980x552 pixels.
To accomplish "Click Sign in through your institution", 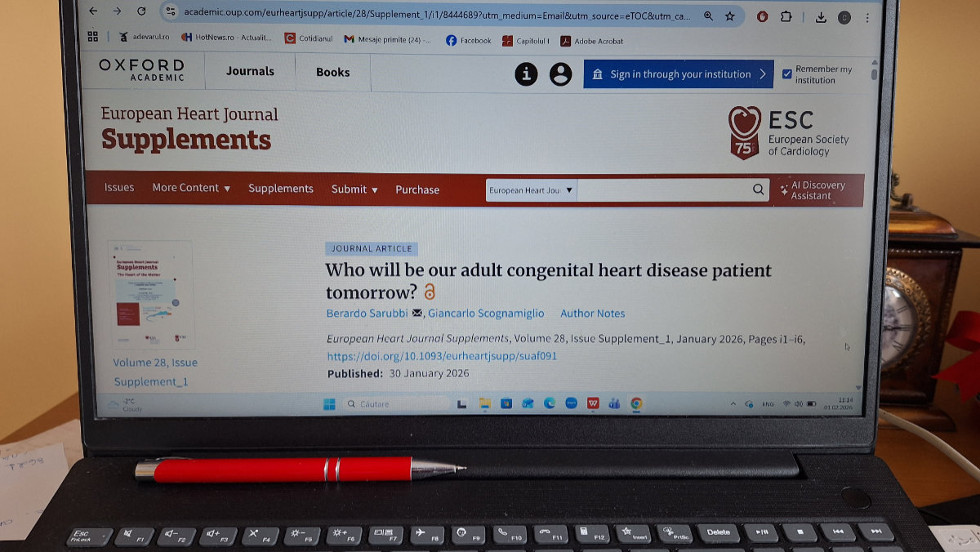I will [x=679, y=74].
